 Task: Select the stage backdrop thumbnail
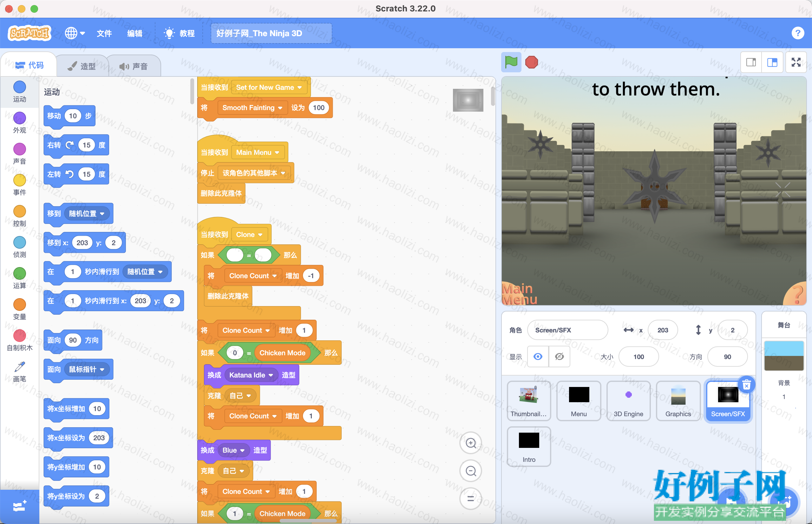tap(784, 356)
